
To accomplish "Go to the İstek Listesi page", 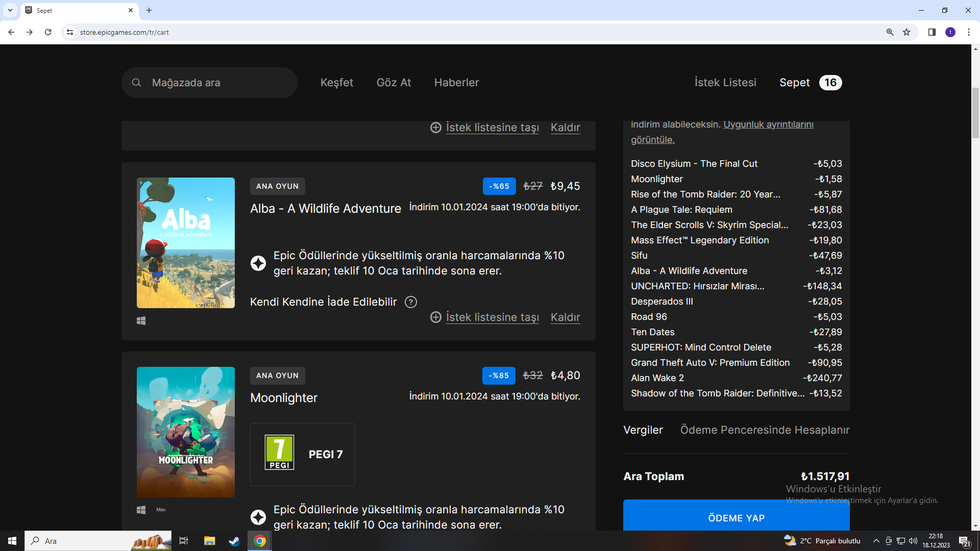I will [x=725, y=83].
